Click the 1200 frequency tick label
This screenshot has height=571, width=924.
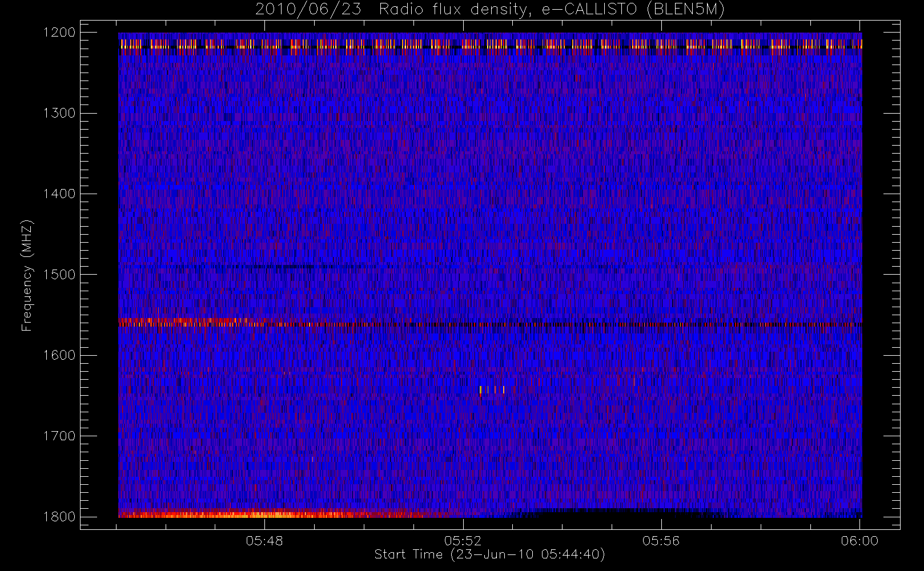(59, 33)
